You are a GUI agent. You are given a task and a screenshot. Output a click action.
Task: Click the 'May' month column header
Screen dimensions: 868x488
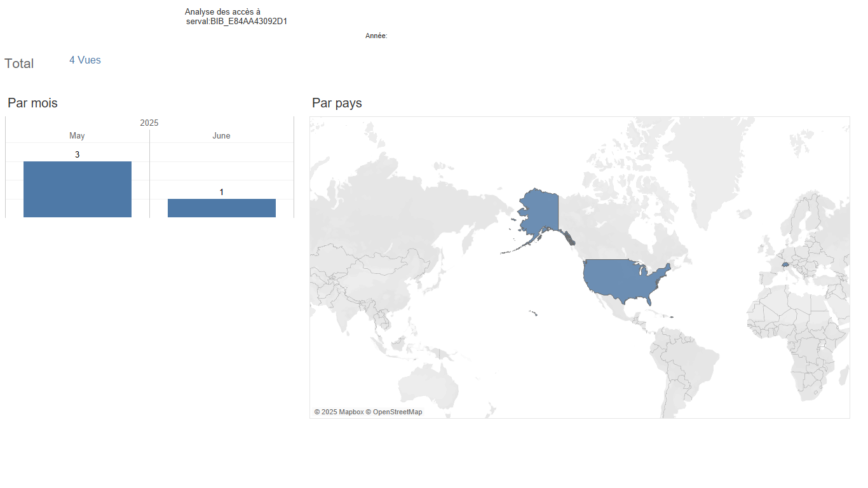(77, 136)
